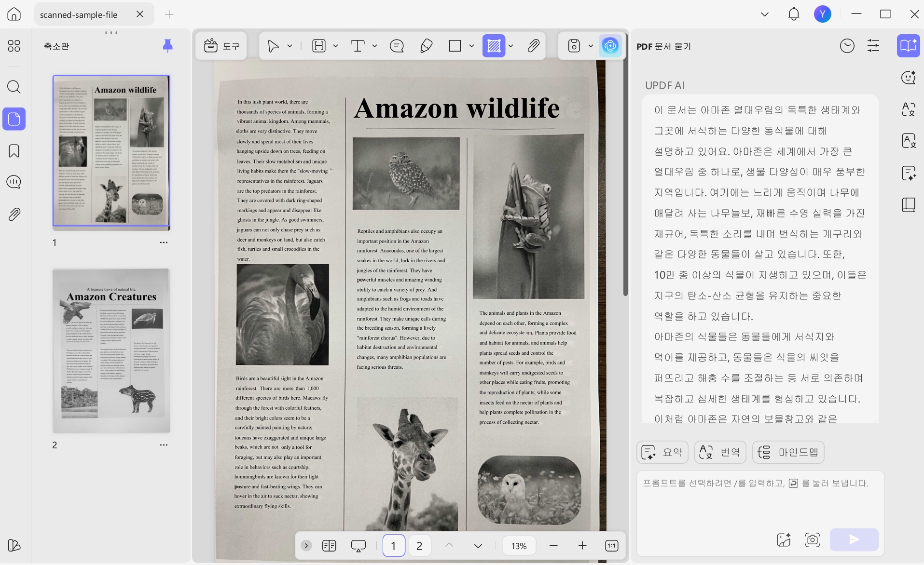Image resolution: width=924 pixels, height=565 pixels.
Task: Select page 2 Amazon Creatures thumbnail
Action: coord(111,350)
